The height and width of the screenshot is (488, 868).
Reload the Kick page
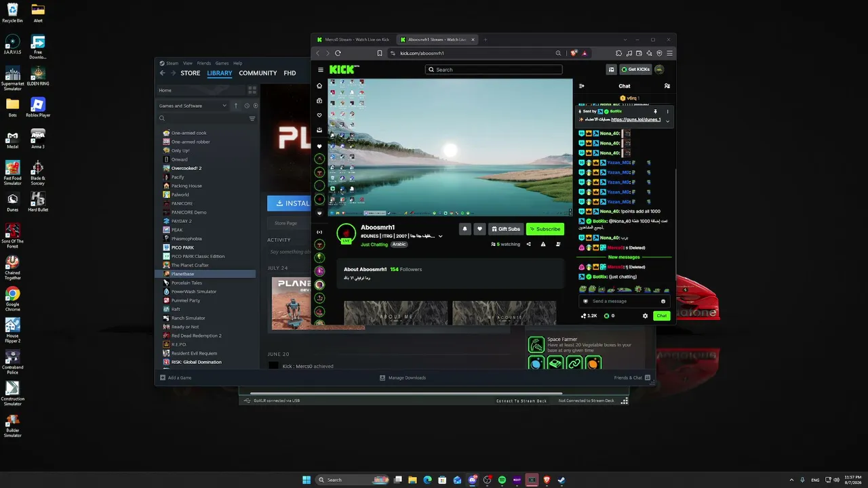tap(338, 53)
